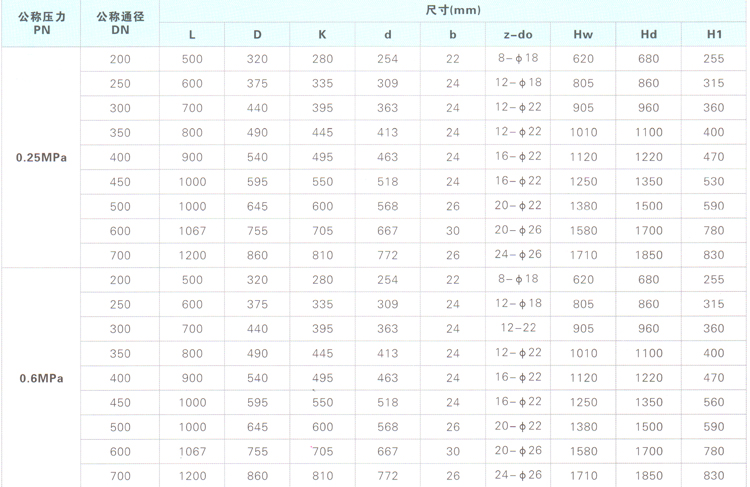Image resolution: width=750 pixels, height=487 pixels.
Task: Select K value 280 under 0.25MPa
Action: tap(322, 59)
